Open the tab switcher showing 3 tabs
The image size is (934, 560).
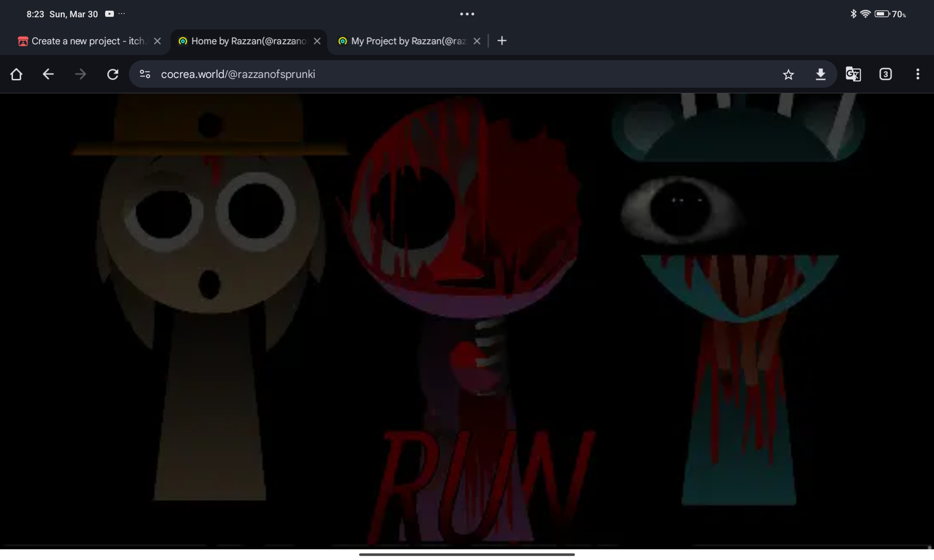(885, 74)
